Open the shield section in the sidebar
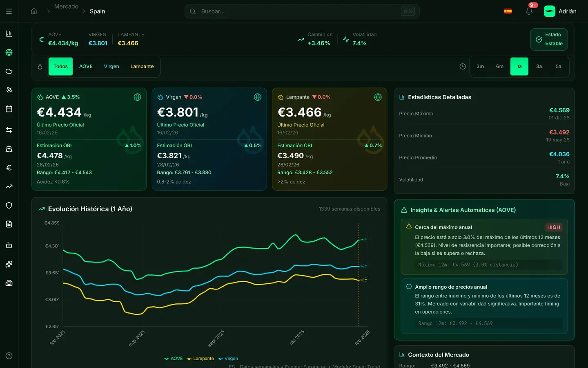Viewport: 588px width, 368px height. point(9,205)
